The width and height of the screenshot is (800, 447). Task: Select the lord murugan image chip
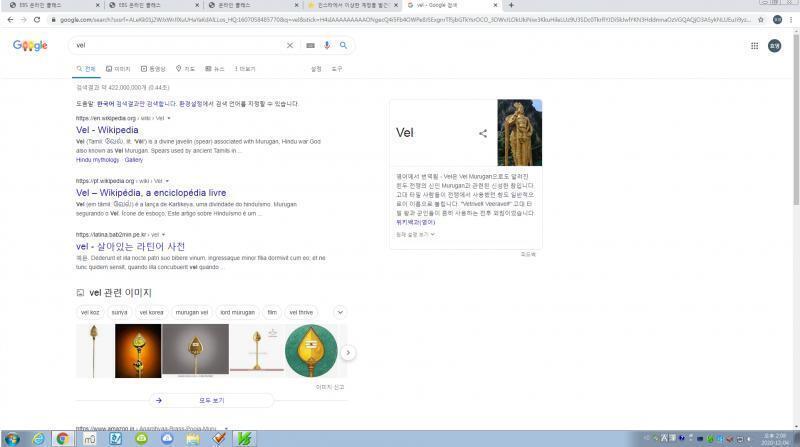point(237,312)
